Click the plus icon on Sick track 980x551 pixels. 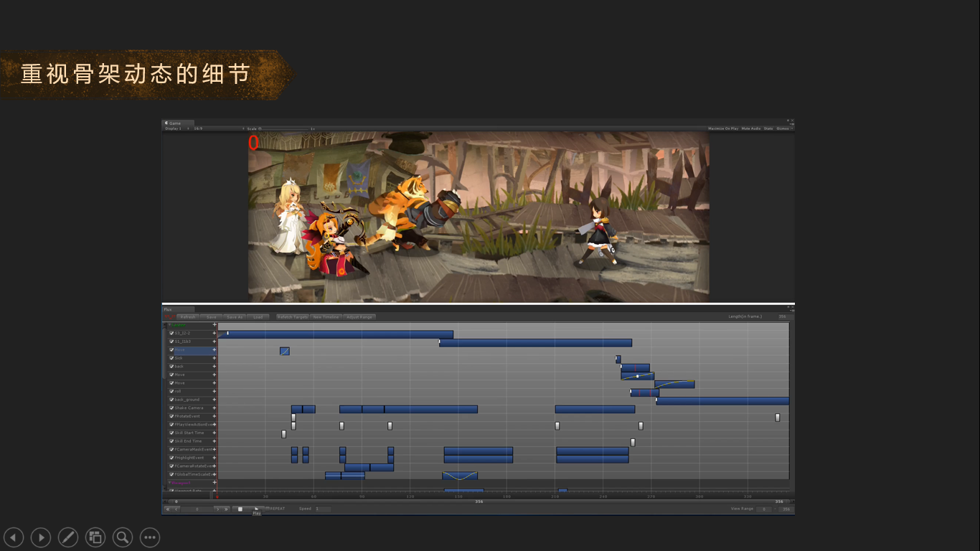point(214,358)
